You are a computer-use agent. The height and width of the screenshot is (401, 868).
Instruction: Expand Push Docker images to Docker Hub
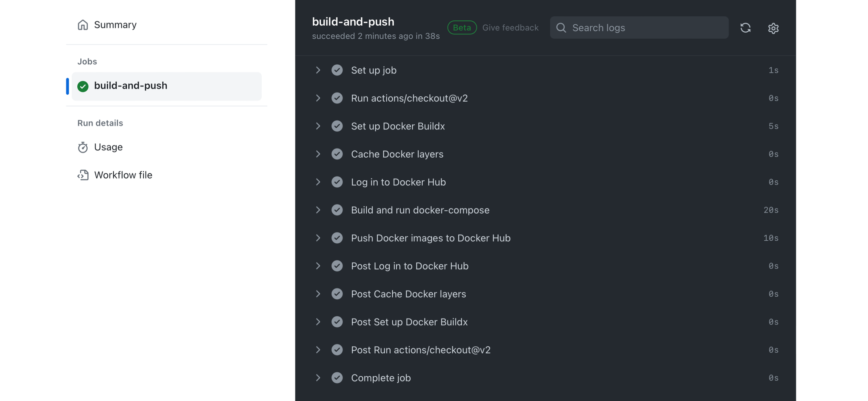pyautogui.click(x=318, y=238)
